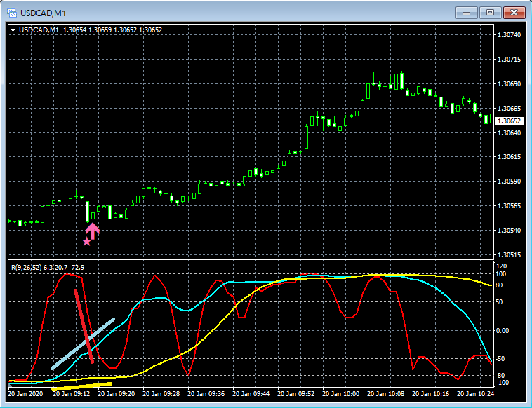
Task: Minimize the USDCAD,M1 chart window
Action: point(466,13)
